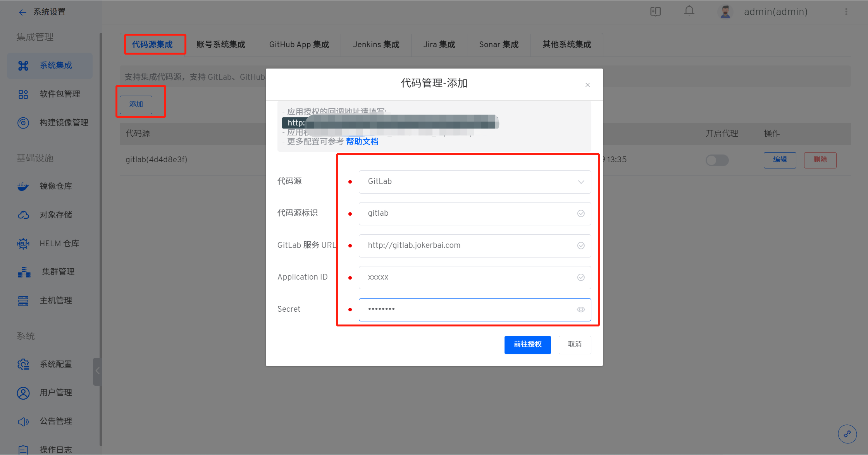Open the vertical dots menu in header
Screen dimensions: 868x455
[x=846, y=12]
